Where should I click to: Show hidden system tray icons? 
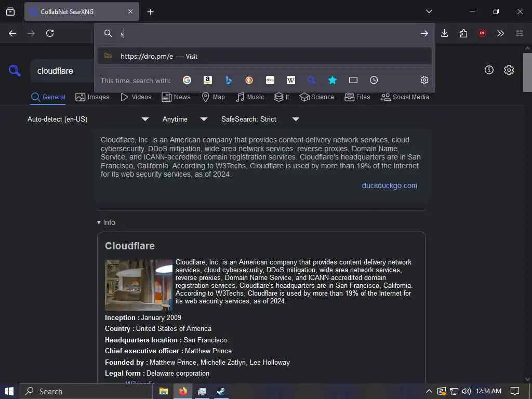click(x=429, y=391)
